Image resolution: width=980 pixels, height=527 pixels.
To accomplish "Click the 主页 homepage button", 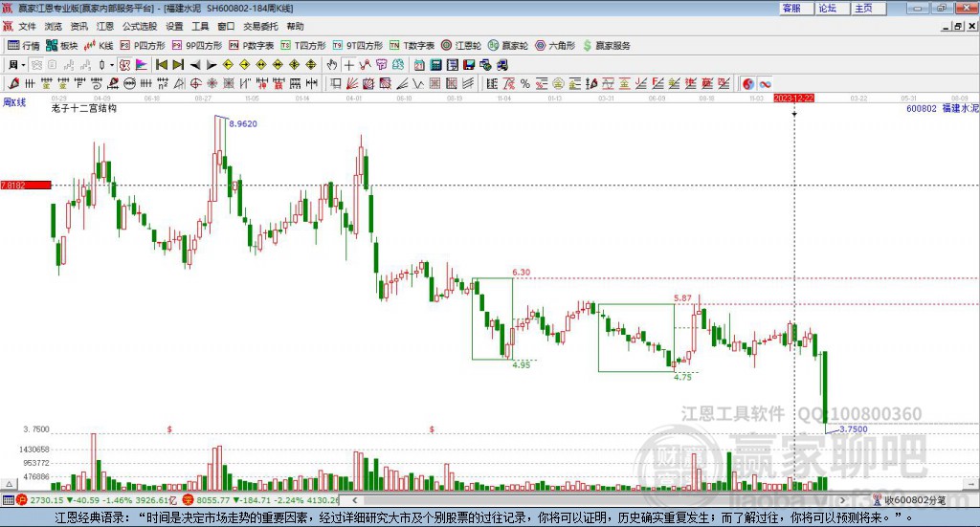I will (x=868, y=8).
